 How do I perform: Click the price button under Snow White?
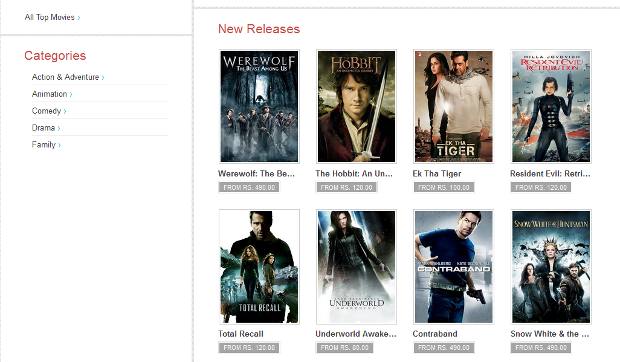click(541, 348)
